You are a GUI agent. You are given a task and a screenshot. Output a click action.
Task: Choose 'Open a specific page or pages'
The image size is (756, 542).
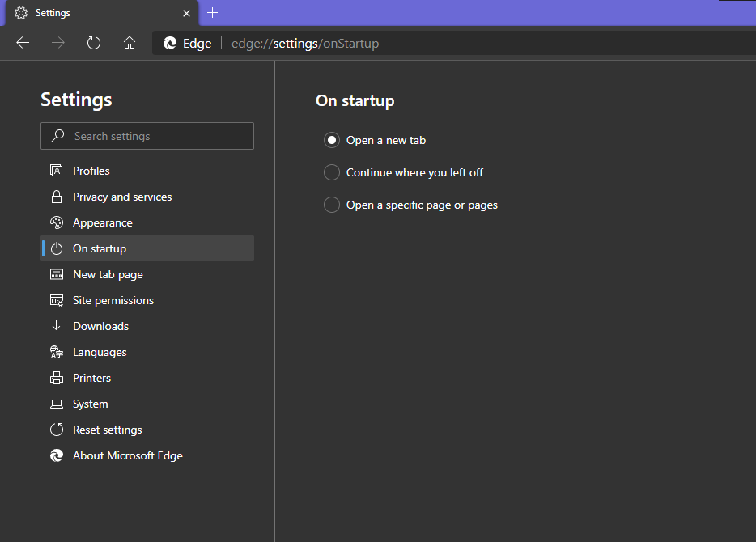click(332, 205)
